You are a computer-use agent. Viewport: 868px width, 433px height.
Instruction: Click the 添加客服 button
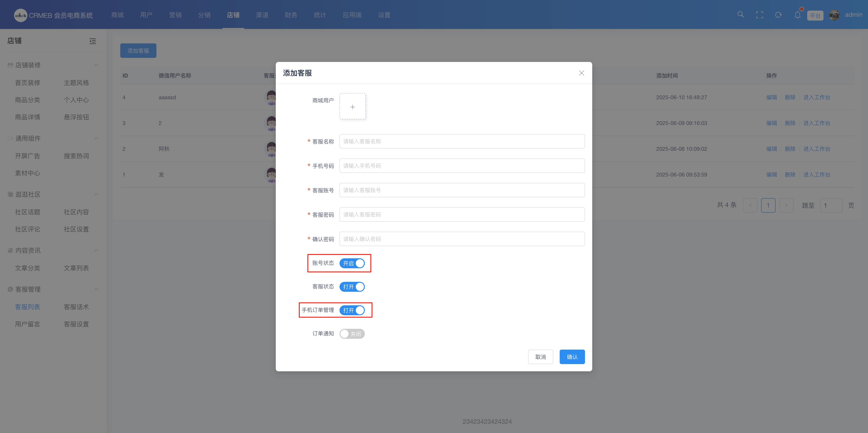coord(138,51)
